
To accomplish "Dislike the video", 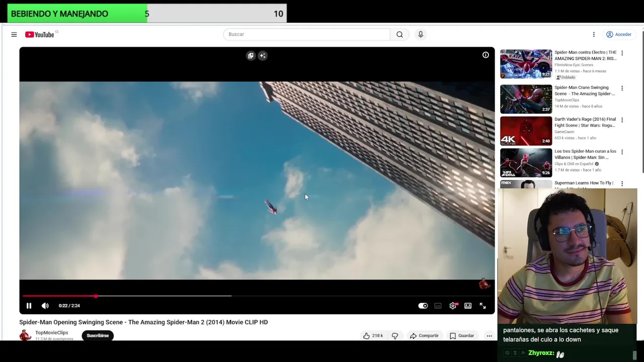I will (x=395, y=335).
